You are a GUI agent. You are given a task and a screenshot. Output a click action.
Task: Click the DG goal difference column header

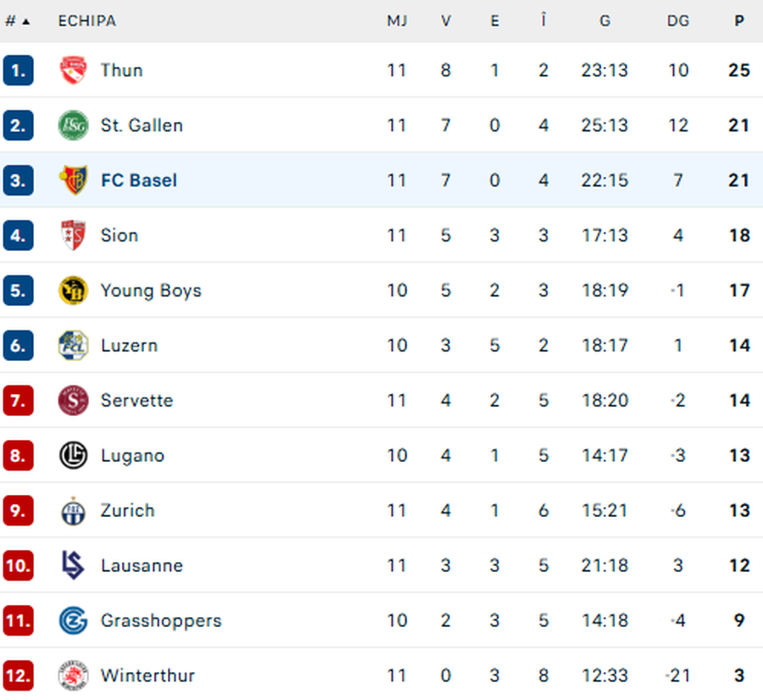coord(678,21)
